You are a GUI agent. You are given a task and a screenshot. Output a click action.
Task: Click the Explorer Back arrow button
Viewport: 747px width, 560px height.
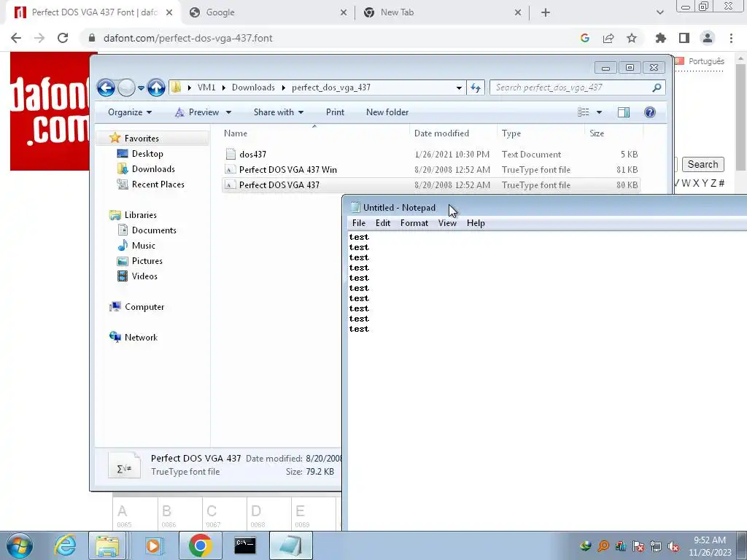(106, 87)
